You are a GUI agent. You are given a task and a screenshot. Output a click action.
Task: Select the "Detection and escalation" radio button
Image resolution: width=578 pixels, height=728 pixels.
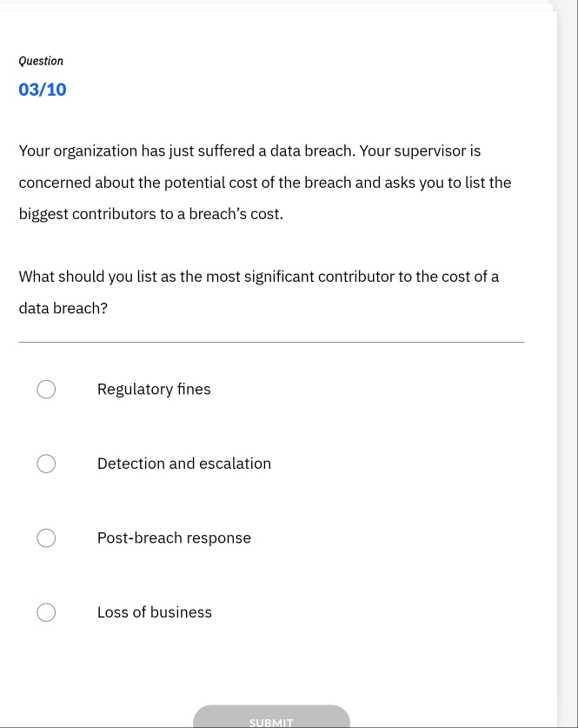click(46, 464)
